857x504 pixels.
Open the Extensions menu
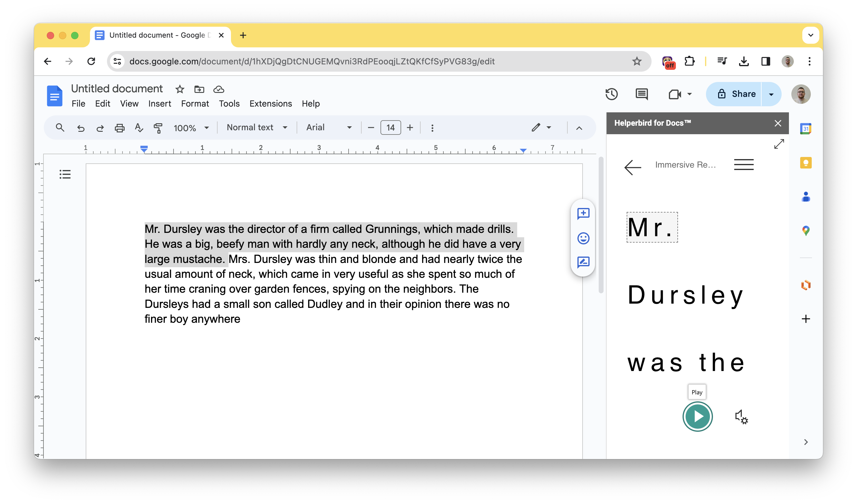click(270, 103)
